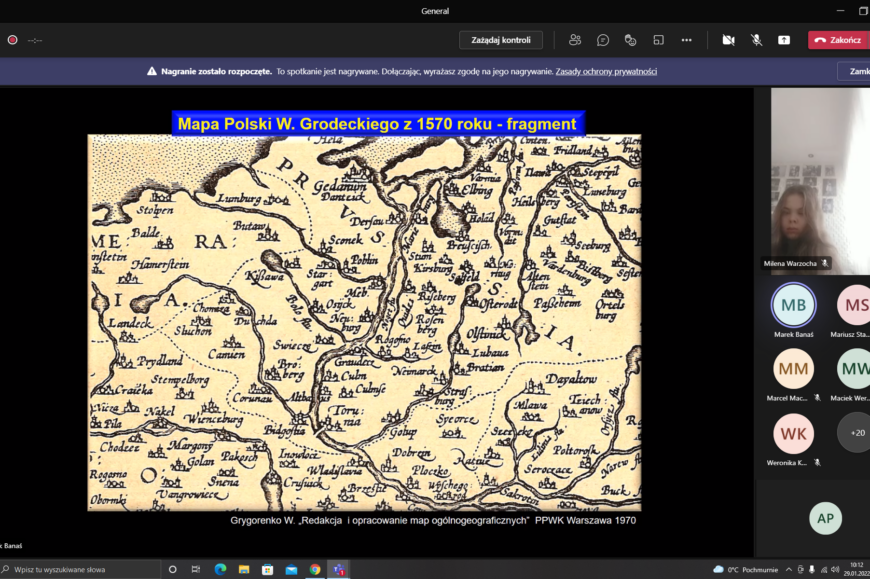Click the Zakończ button to leave
Viewport: 870px width, 579px height.
[x=838, y=40]
